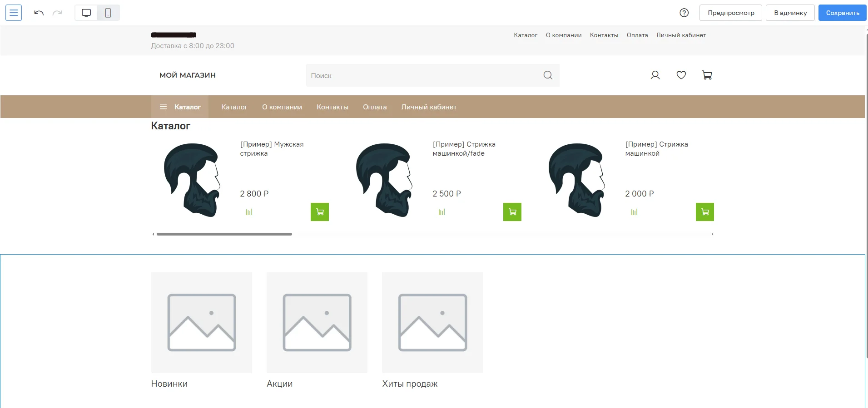868x408 pixels.
Task: Open the editor hamburger menu panel
Action: 14,13
